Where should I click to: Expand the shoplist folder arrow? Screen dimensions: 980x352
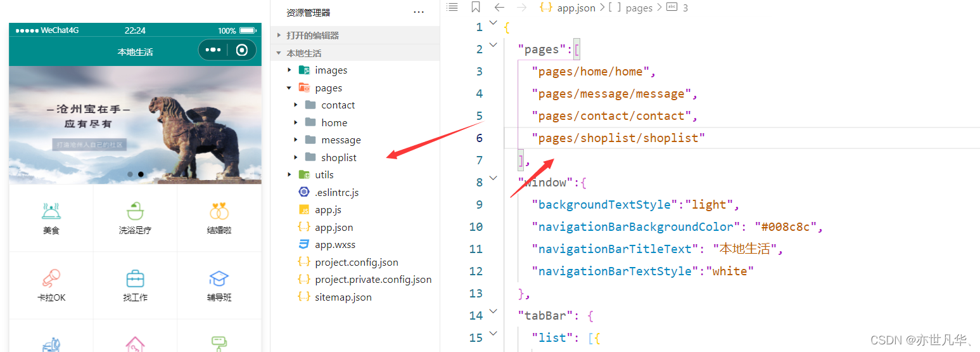(296, 157)
